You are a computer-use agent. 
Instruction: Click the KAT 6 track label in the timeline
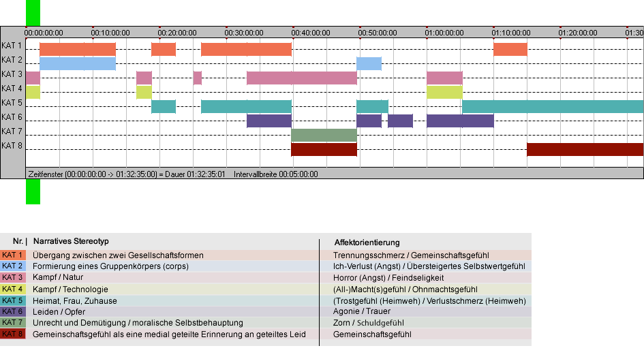pos(12,117)
